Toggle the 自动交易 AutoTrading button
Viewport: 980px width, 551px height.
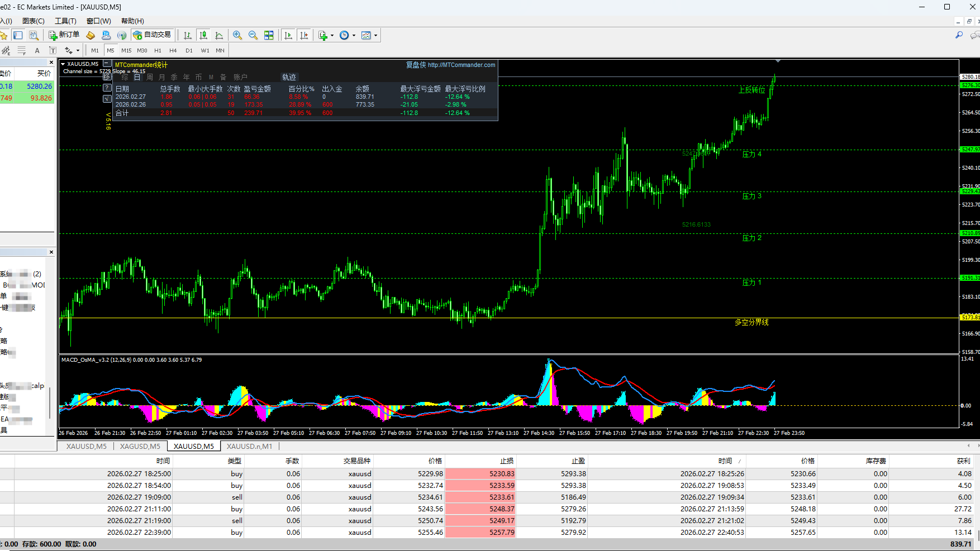(152, 35)
